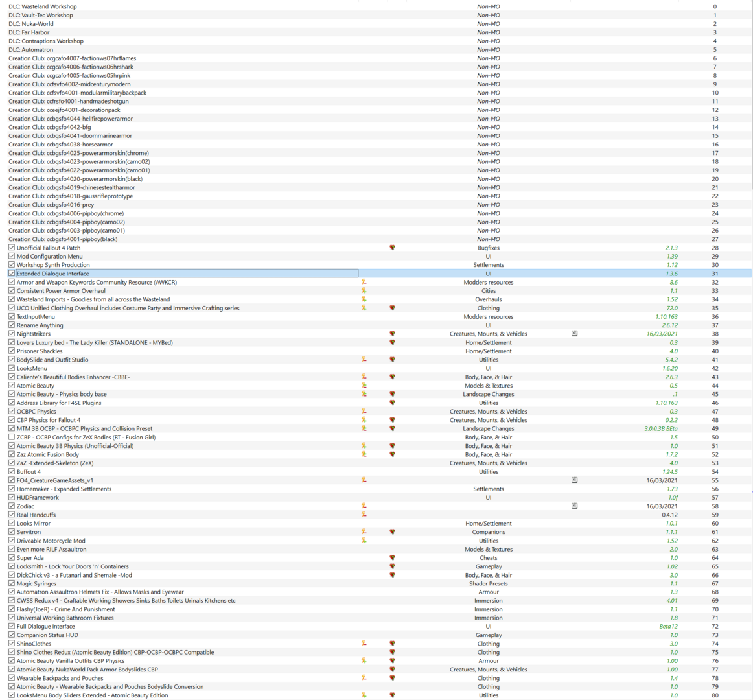
Task: Uncheck HUDFramework mod checkbox
Action: (12, 497)
